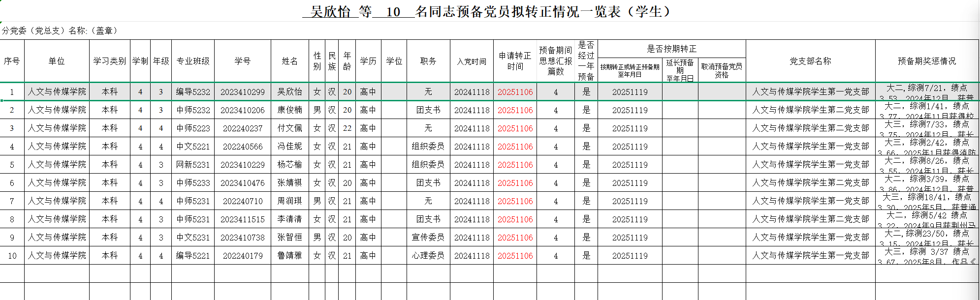Viewport: 980px width, 300px height.
Task: Select the 是否按期转正 merged header
Action: pyautogui.click(x=671, y=49)
